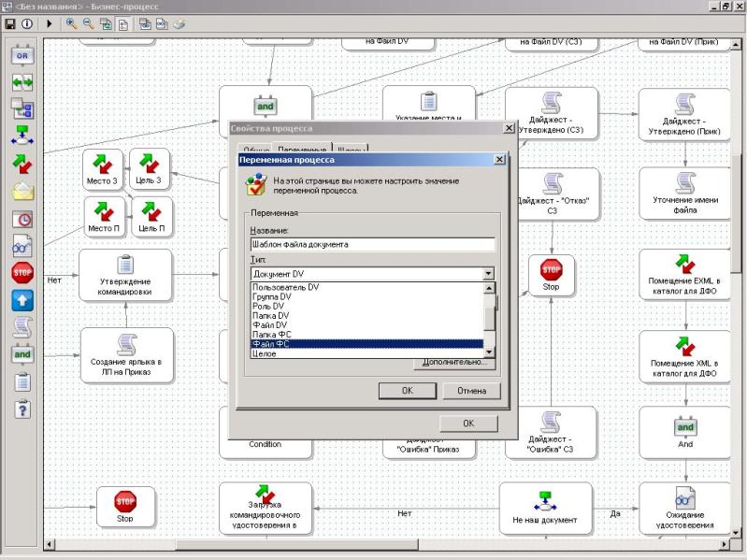Select the 'Ожидание удостоверения' node

coord(684,508)
